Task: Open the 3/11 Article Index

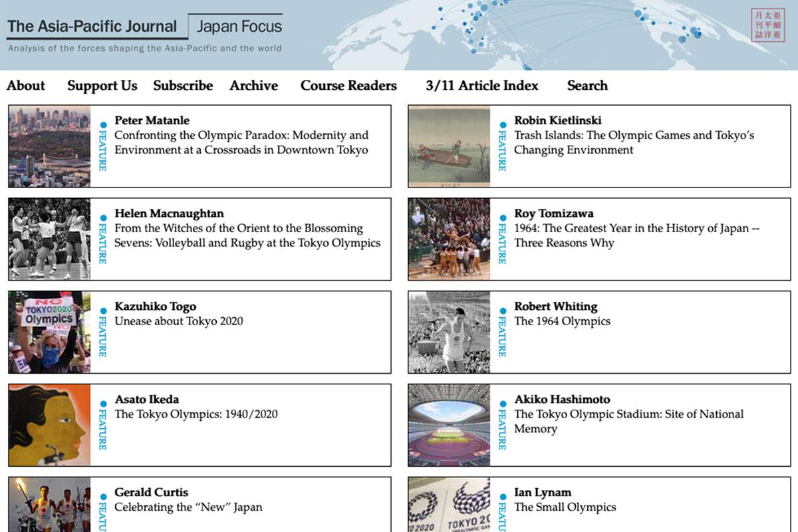Action: (x=482, y=85)
